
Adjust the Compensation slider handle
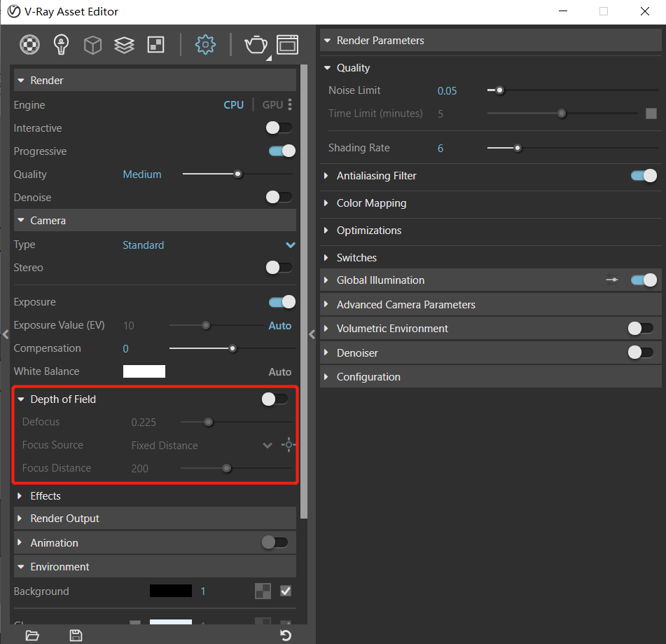click(233, 348)
